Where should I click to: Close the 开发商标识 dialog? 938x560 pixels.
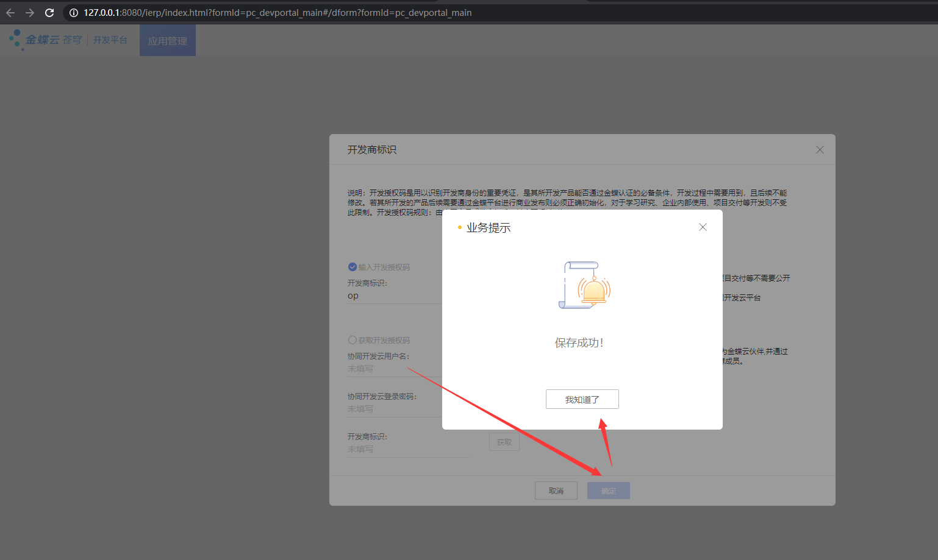(820, 150)
